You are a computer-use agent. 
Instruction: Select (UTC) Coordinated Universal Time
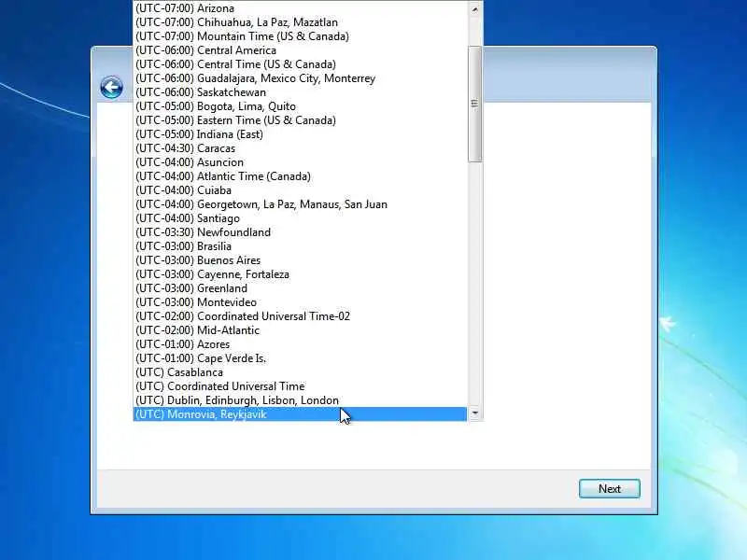(300, 386)
